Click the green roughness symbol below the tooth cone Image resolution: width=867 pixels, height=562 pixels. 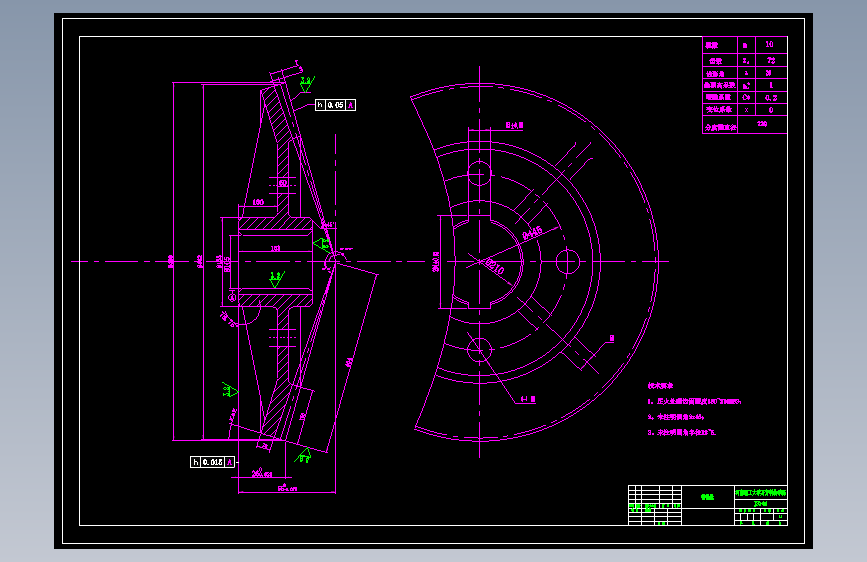coord(303,456)
